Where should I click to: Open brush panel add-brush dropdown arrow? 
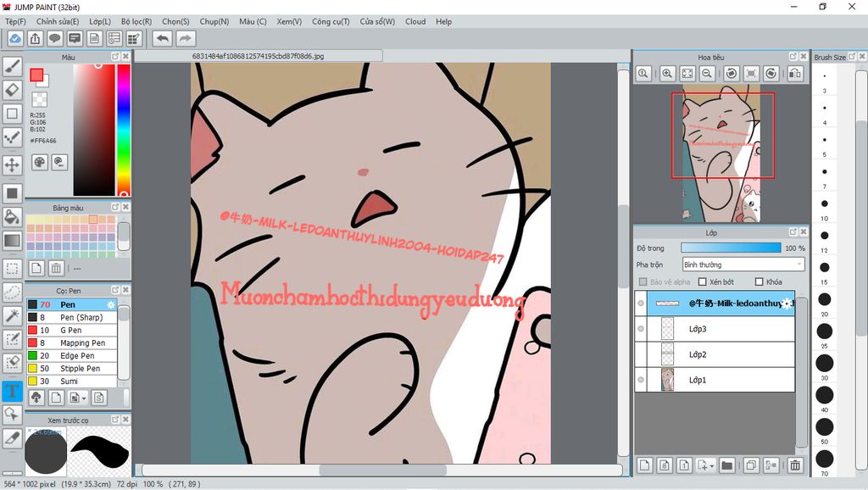[x=84, y=398]
